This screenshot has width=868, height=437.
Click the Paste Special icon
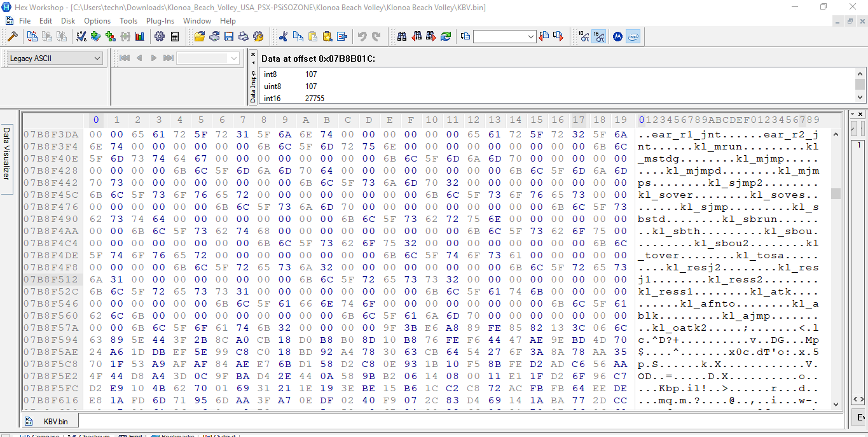[327, 36]
